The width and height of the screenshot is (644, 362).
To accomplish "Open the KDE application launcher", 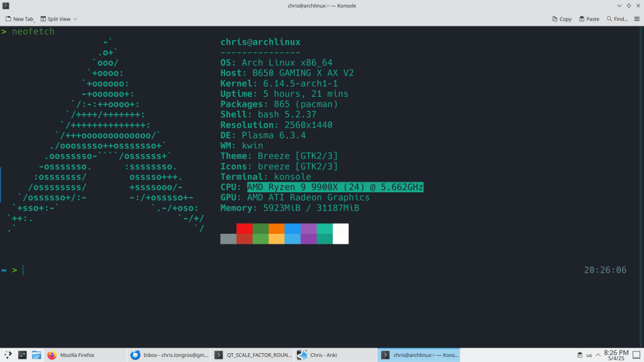I will click(x=8, y=355).
